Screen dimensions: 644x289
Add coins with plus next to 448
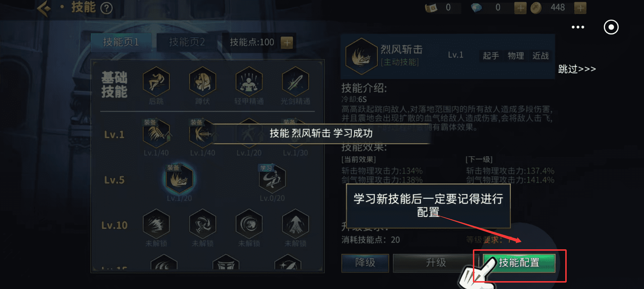coord(580,8)
